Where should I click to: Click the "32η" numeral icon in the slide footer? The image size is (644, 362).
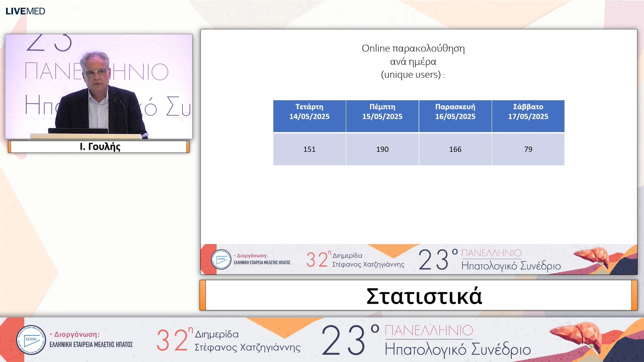pos(317,259)
